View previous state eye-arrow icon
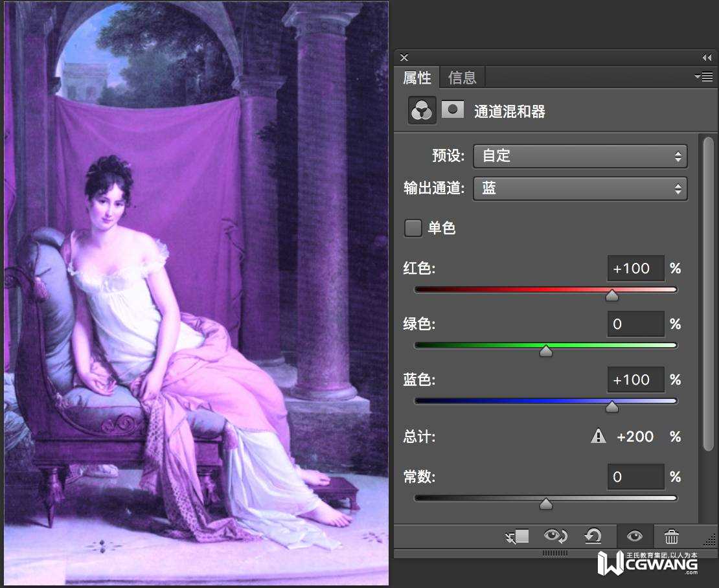 click(555, 536)
